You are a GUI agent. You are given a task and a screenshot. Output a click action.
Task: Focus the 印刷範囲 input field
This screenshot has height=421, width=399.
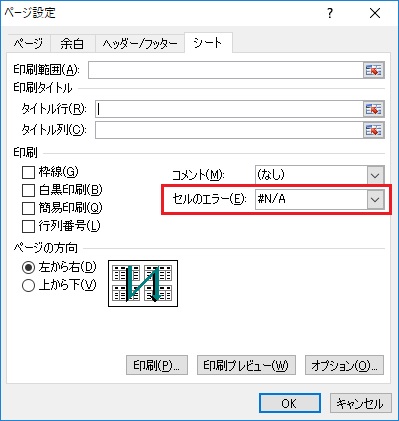[x=226, y=70]
